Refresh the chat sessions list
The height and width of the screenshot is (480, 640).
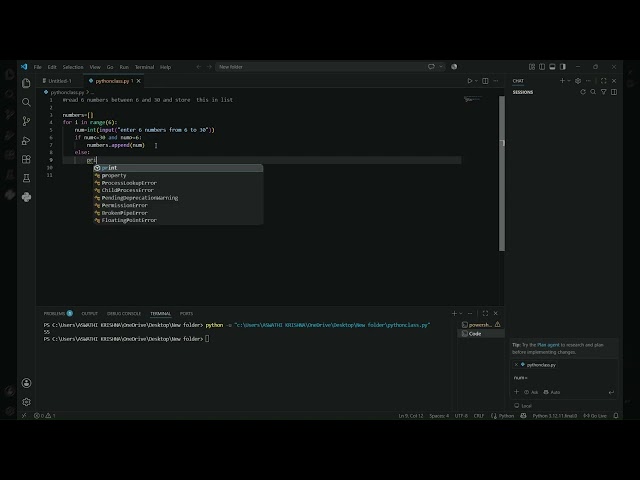(583, 92)
